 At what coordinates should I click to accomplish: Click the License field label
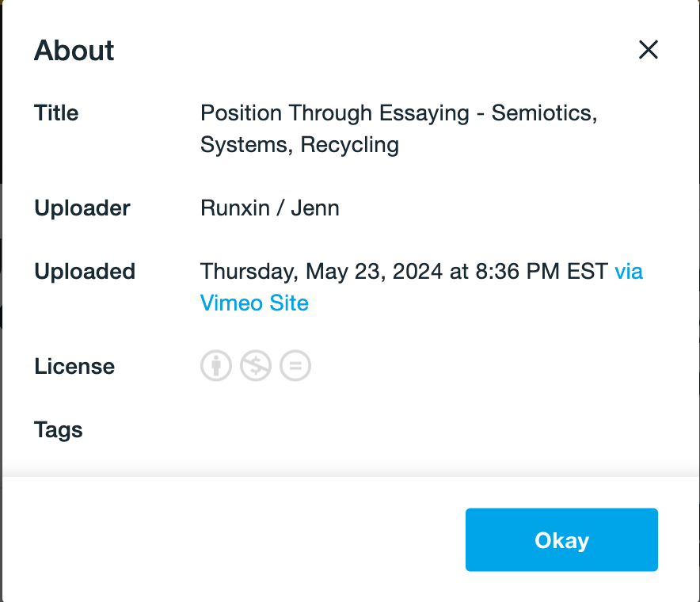click(74, 366)
